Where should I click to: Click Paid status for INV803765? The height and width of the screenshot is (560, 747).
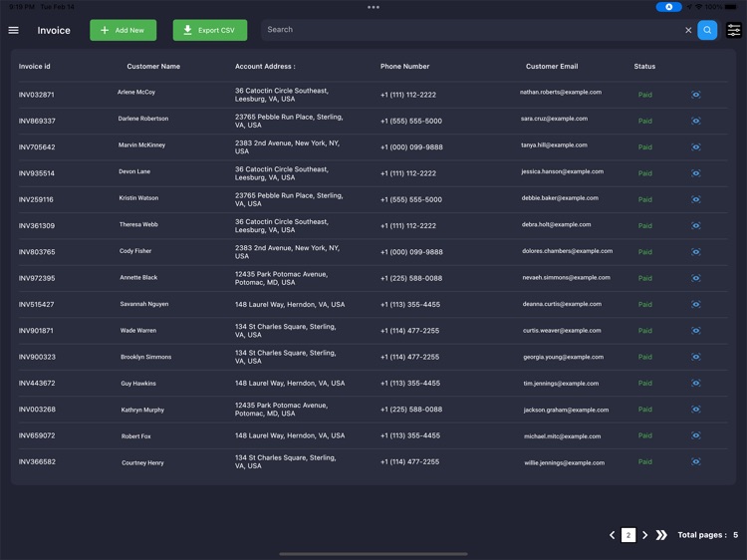(x=645, y=252)
